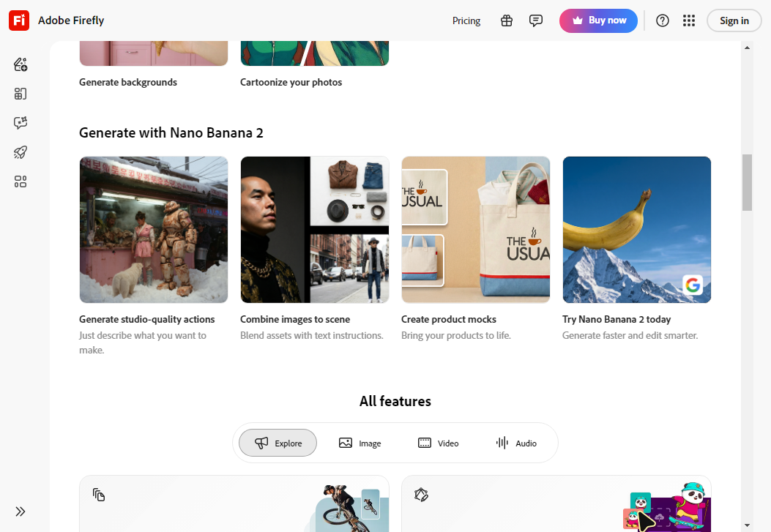Select the Explore tab
This screenshot has width=771, height=532.
coord(278,443)
